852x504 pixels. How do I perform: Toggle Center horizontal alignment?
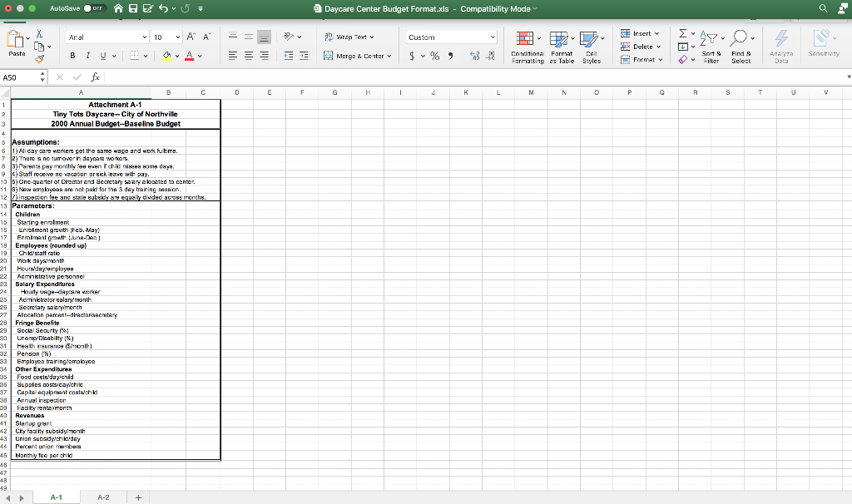[248, 56]
